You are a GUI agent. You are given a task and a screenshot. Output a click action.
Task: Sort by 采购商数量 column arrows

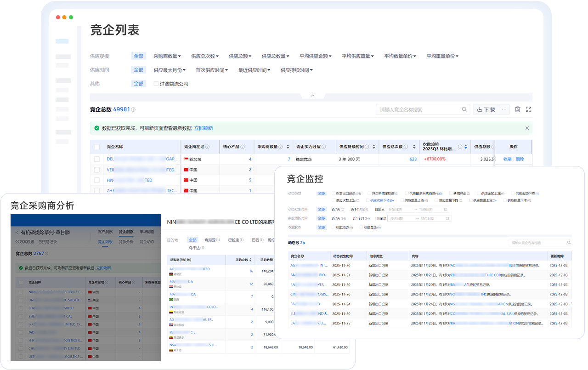coord(288,147)
